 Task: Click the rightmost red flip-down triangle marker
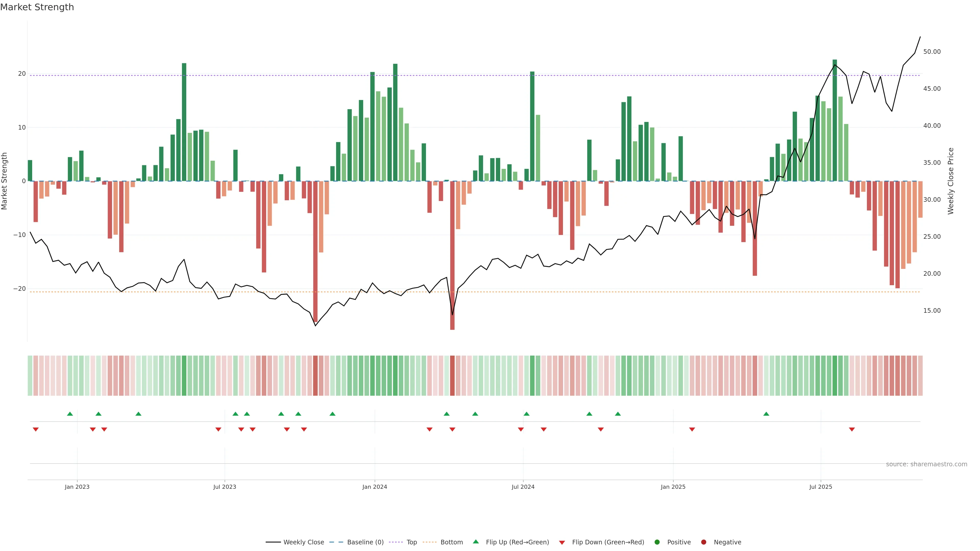point(852,429)
